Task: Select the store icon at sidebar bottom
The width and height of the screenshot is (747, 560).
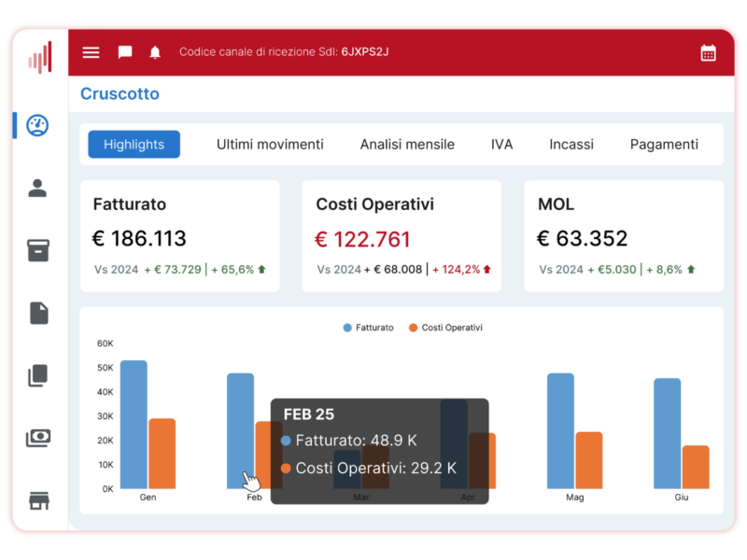Action: (37, 500)
